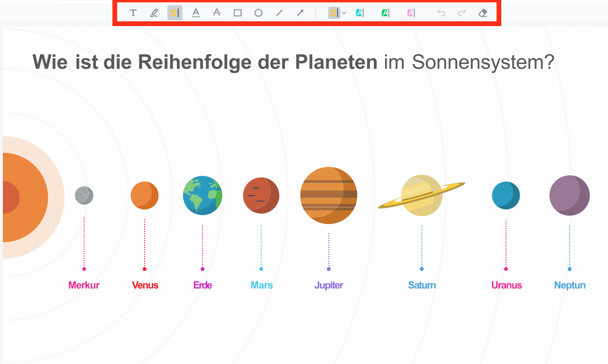The image size is (608, 364).
Task: Select the Text tool
Action: 133,13
